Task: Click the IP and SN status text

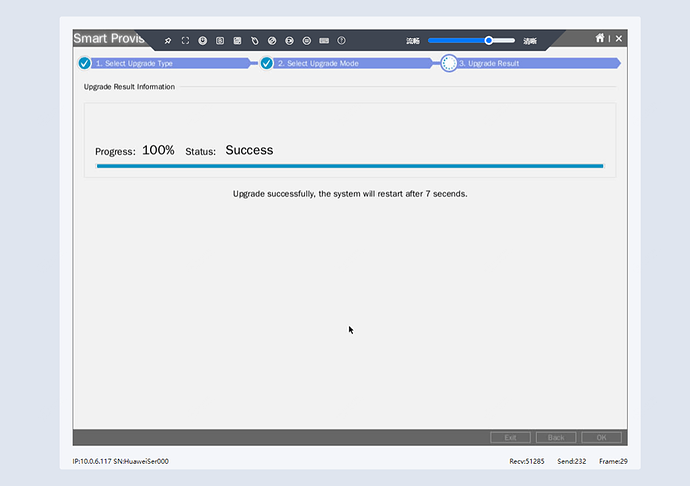Action: pyautogui.click(x=121, y=461)
